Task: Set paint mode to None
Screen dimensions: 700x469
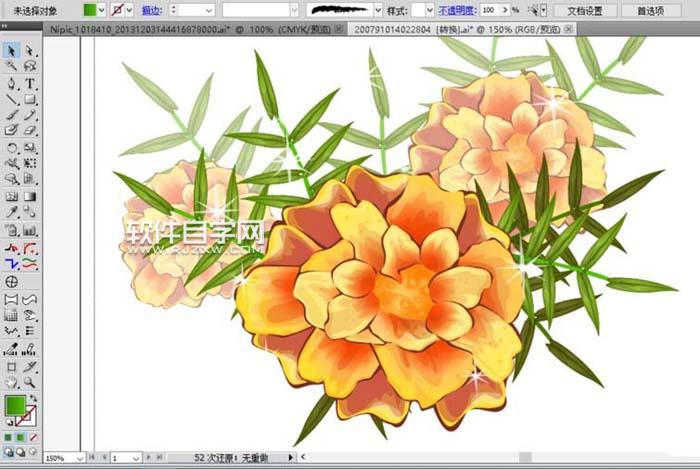Action: 33,438
